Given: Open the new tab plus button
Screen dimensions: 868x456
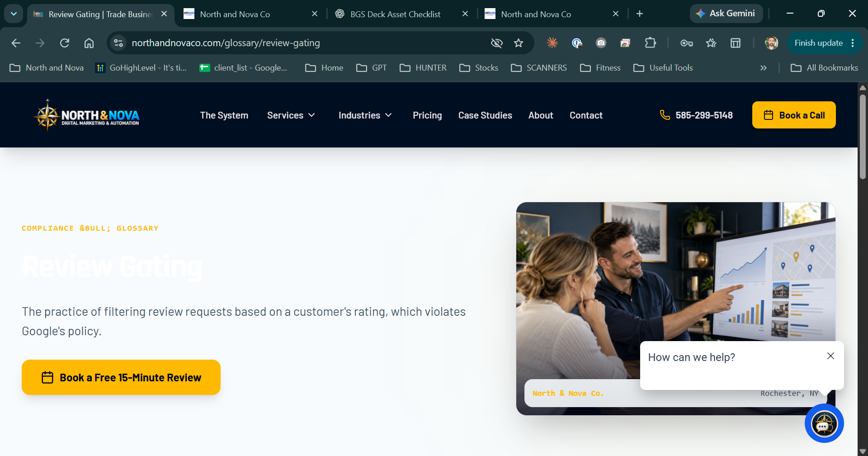Looking at the screenshot, I should (640, 14).
